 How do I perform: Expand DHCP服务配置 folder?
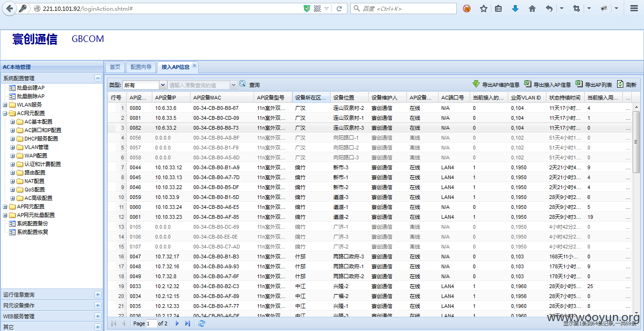coord(13,139)
